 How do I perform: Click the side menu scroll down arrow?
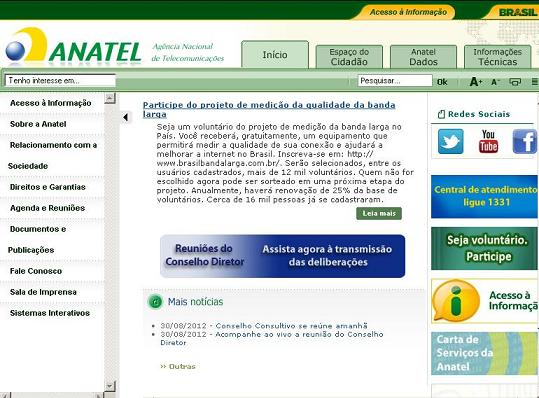pos(110,386)
